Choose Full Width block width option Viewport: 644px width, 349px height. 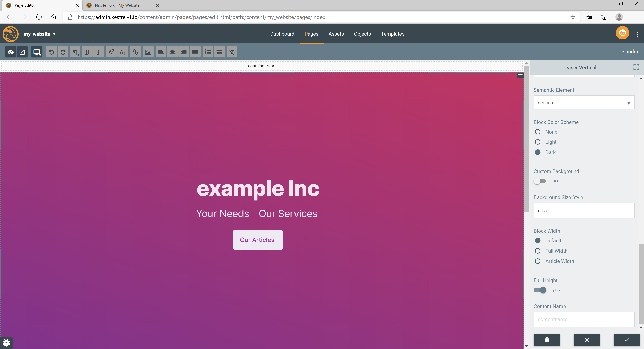pyautogui.click(x=538, y=251)
